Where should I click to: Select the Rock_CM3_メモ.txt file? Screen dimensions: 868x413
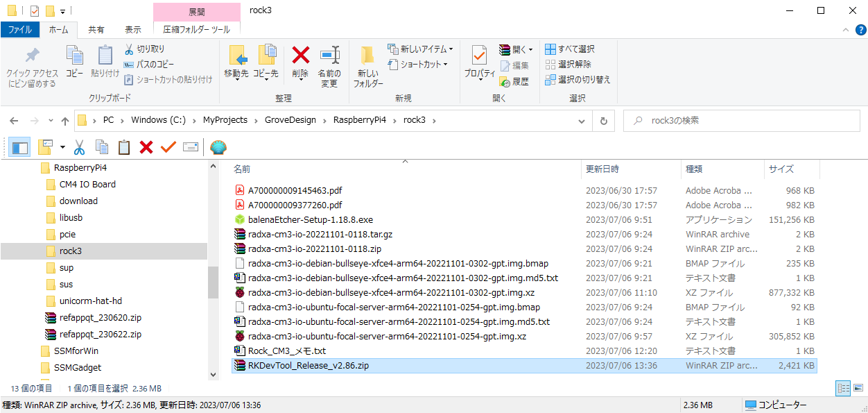click(x=287, y=351)
